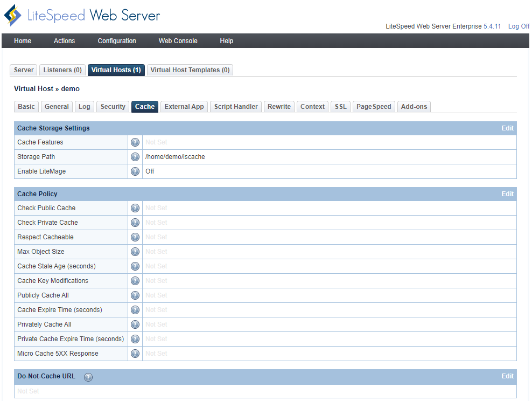Open the SSL tab

(x=341, y=107)
